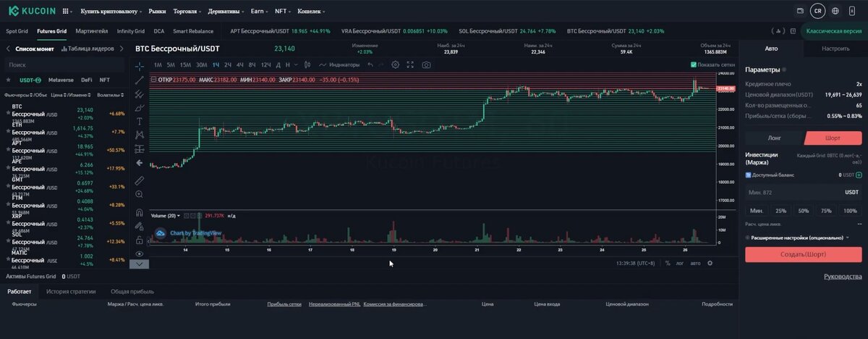Open the Руководства link

click(843, 277)
